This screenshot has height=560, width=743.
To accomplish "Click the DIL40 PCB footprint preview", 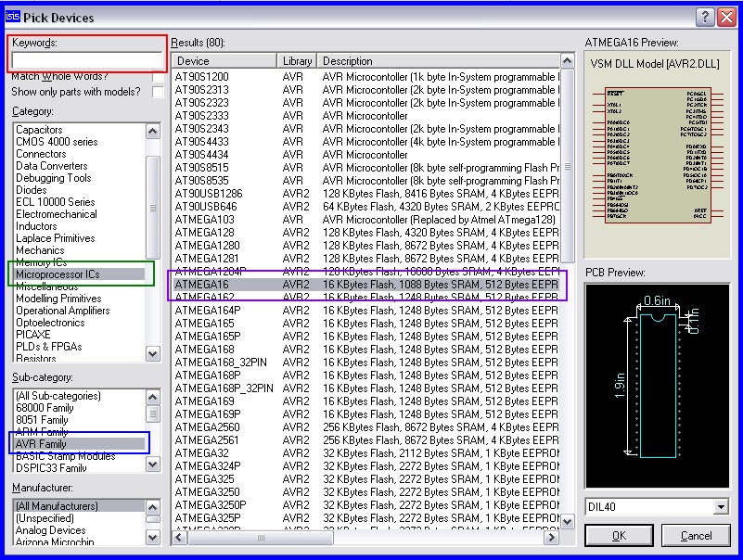I will (x=658, y=386).
